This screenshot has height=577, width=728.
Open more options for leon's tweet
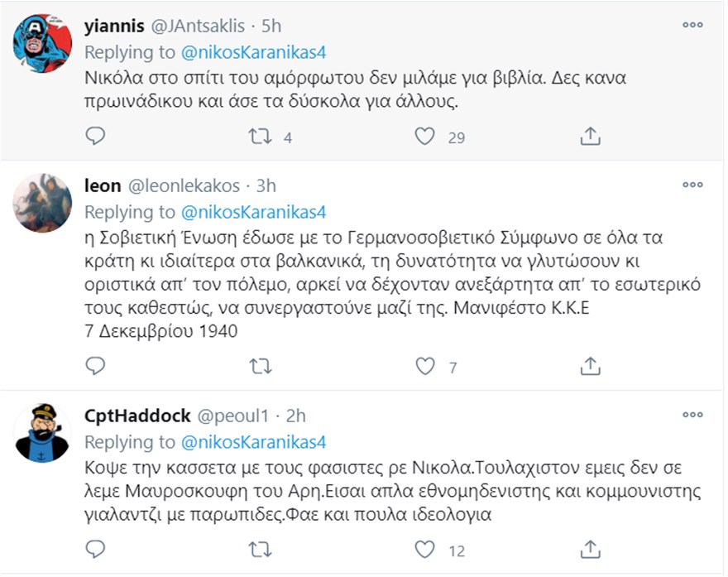692,185
